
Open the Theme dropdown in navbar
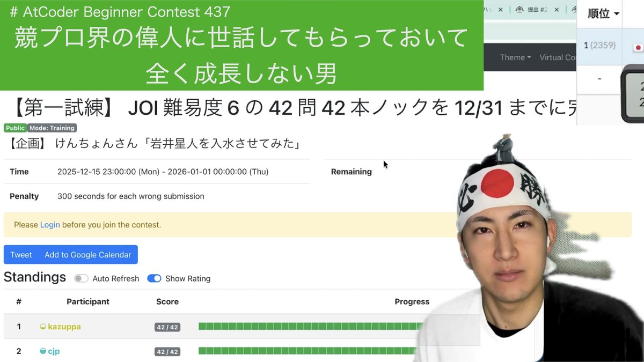[515, 57]
